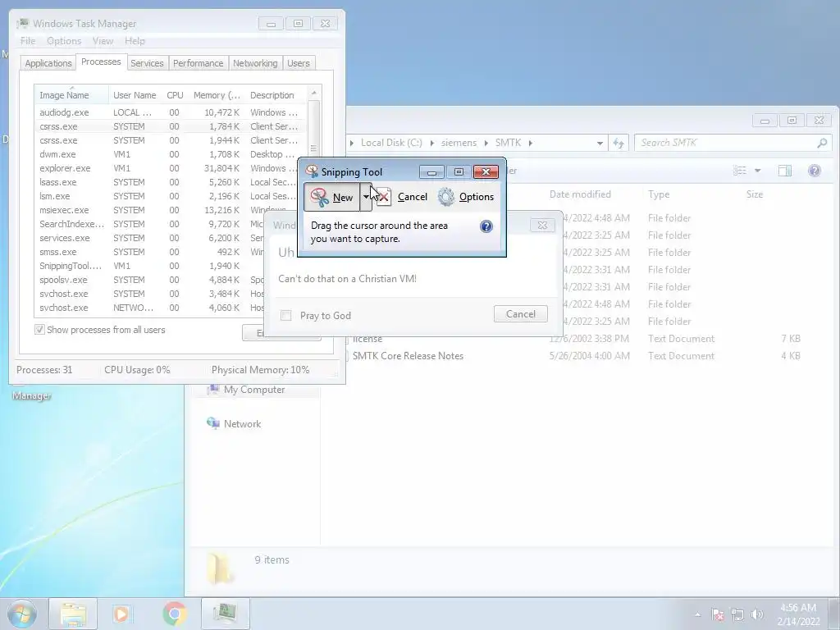Click the Explorer help icon
Viewport: 840px width, 630px height.
coord(815,171)
